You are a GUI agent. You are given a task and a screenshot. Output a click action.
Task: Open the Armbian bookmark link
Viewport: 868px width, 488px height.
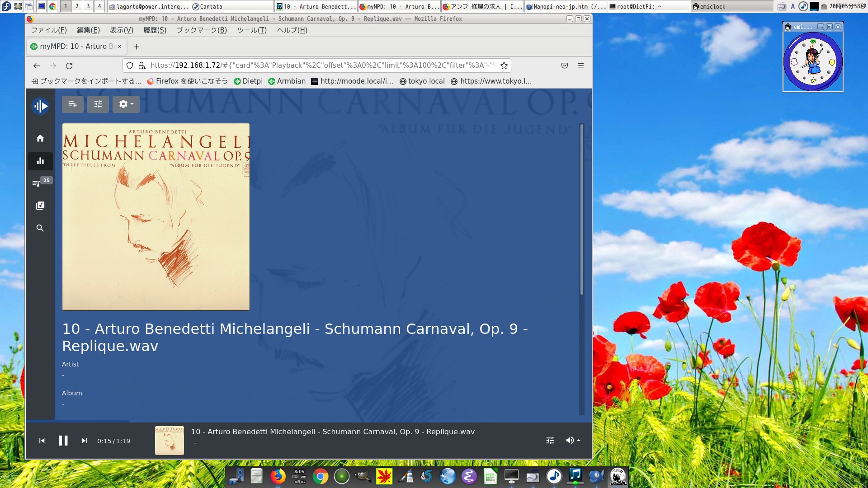coord(287,81)
